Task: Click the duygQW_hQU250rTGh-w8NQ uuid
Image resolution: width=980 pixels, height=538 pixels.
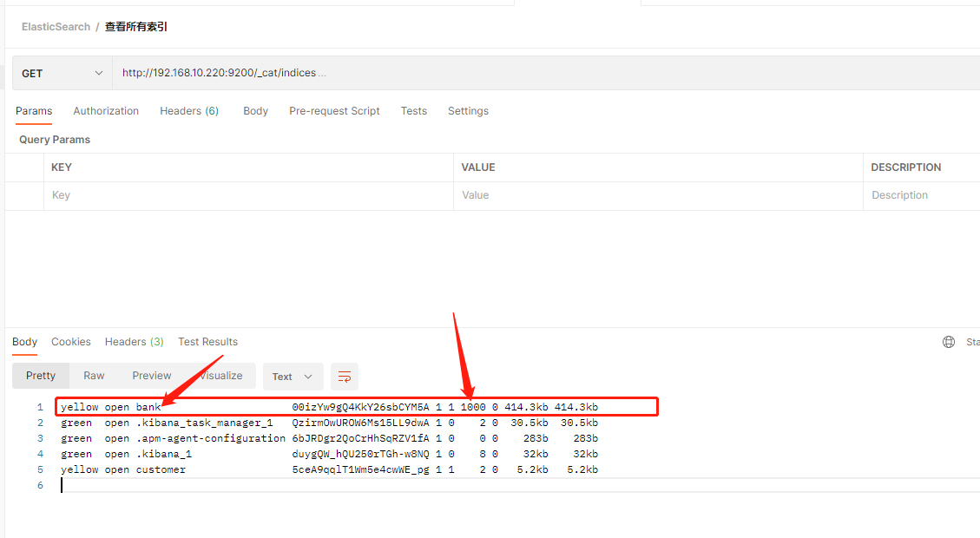Action: coord(360,455)
